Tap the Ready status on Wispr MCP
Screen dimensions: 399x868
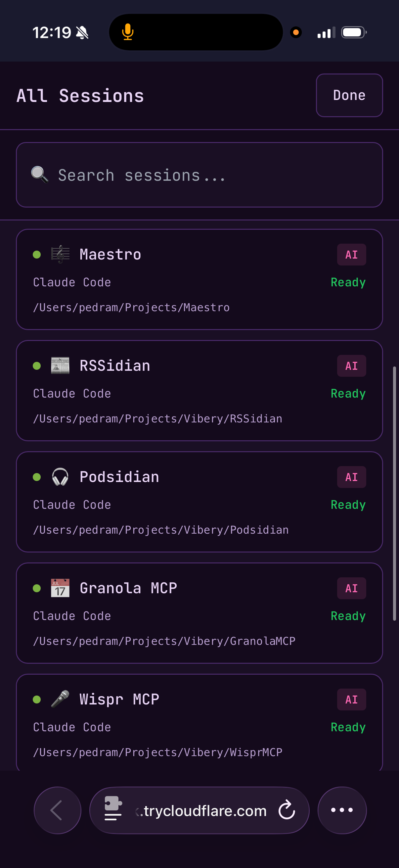(348, 727)
